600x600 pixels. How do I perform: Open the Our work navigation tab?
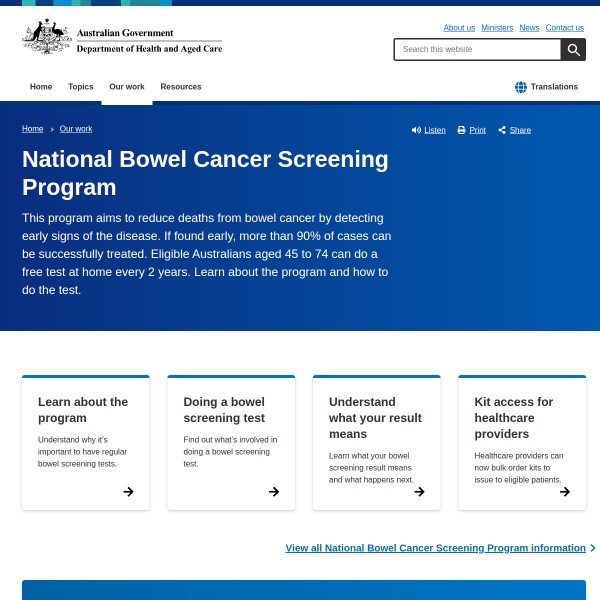point(127,87)
